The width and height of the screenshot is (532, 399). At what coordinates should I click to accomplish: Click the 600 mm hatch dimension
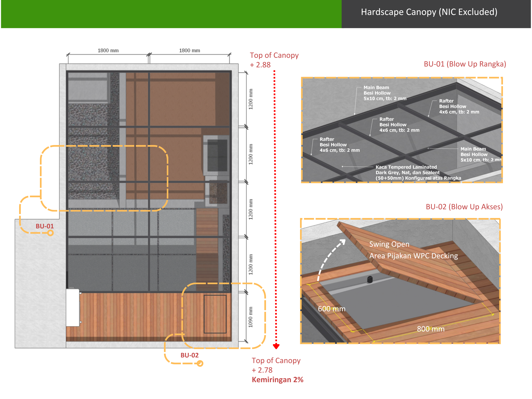tap(332, 309)
